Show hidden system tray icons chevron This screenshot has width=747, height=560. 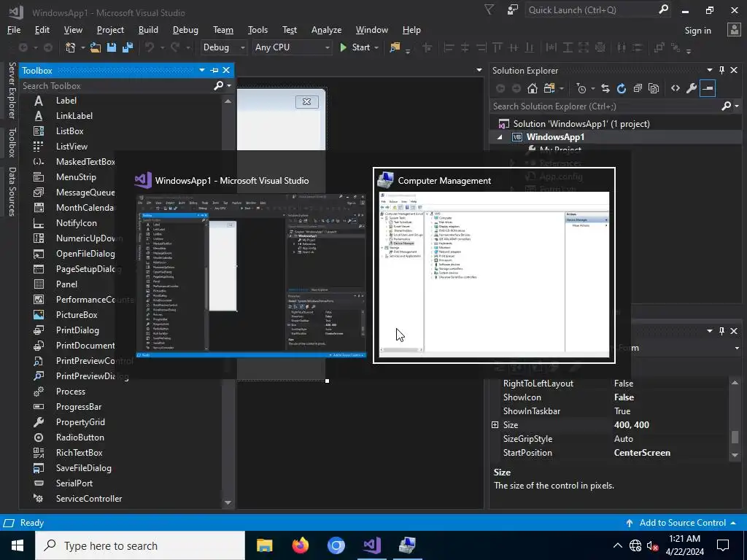coord(617,545)
